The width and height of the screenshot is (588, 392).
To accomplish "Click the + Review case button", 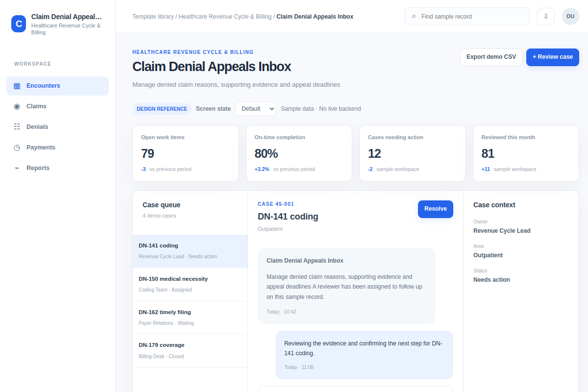I will point(553,57).
